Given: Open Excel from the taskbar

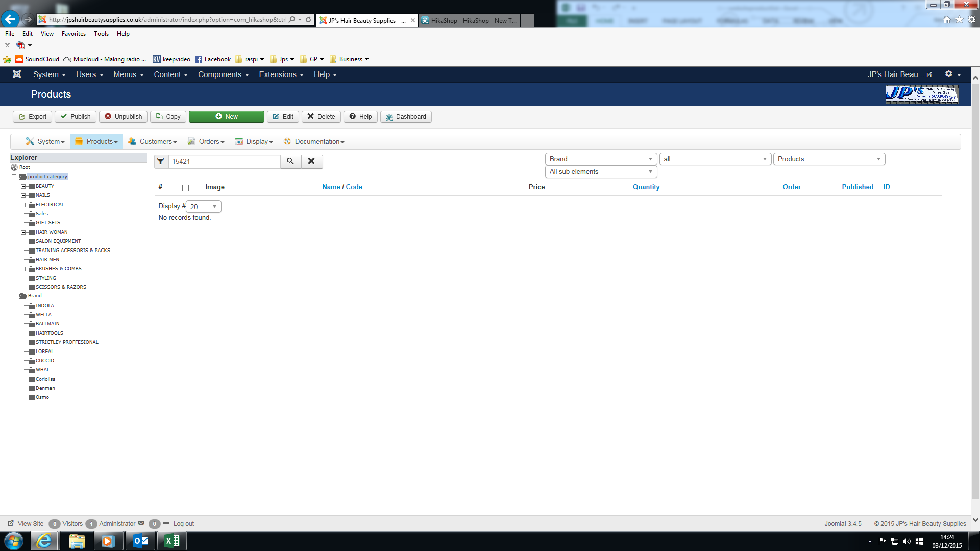Looking at the screenshot, I should click(x=172, y=541).
